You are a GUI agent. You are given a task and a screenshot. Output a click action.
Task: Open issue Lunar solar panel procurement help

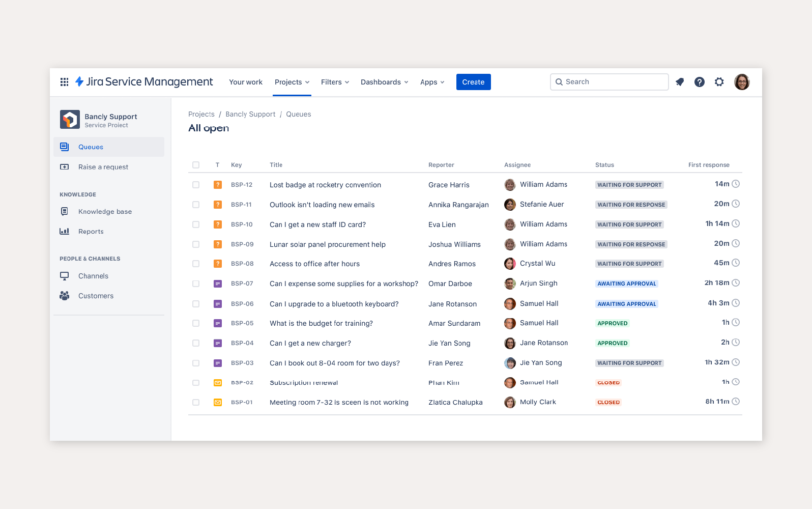point(328,244)
